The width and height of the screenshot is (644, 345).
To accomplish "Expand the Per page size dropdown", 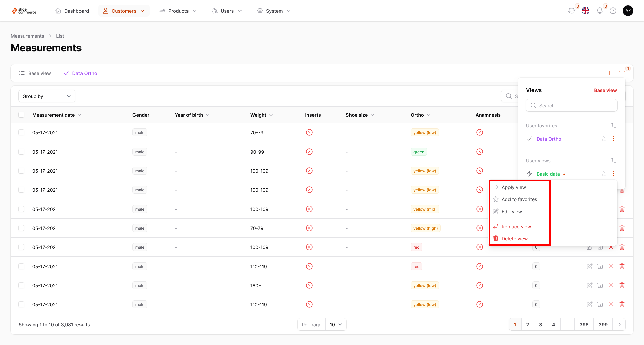I will point(336,324).
